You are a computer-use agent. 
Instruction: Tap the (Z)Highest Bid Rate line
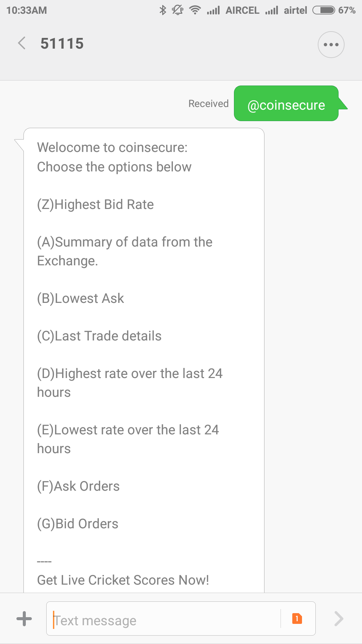tap(95, 205)
